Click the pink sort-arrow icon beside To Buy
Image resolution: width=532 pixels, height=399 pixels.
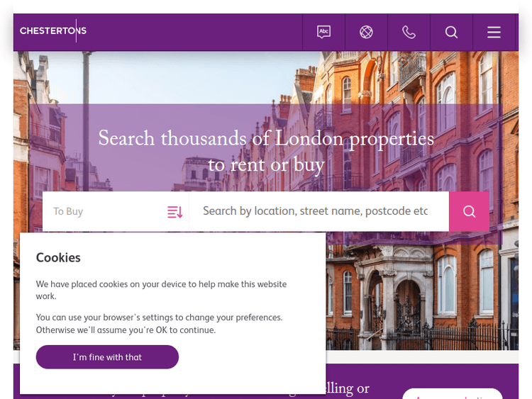click(174, 212)
